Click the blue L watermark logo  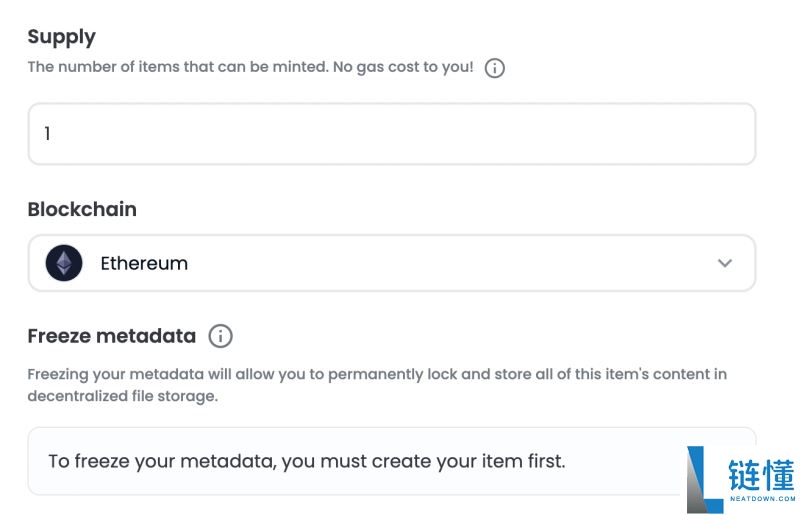point(704,480)
